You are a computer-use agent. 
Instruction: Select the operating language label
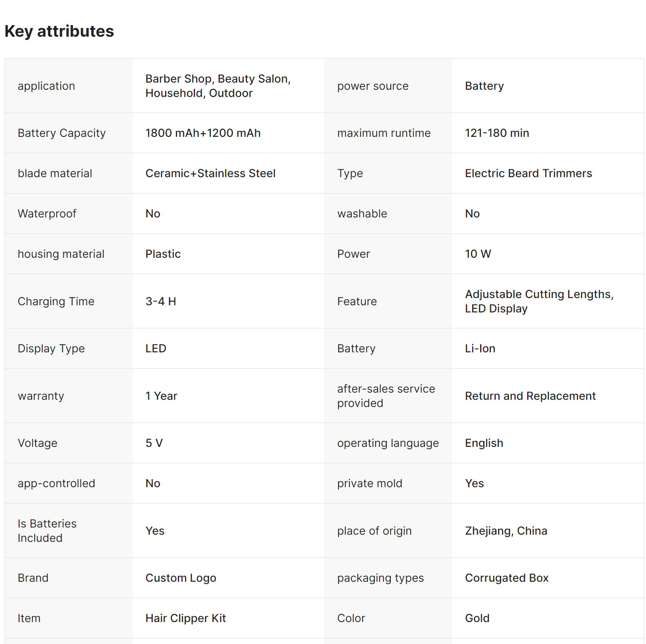pos(388,443)
